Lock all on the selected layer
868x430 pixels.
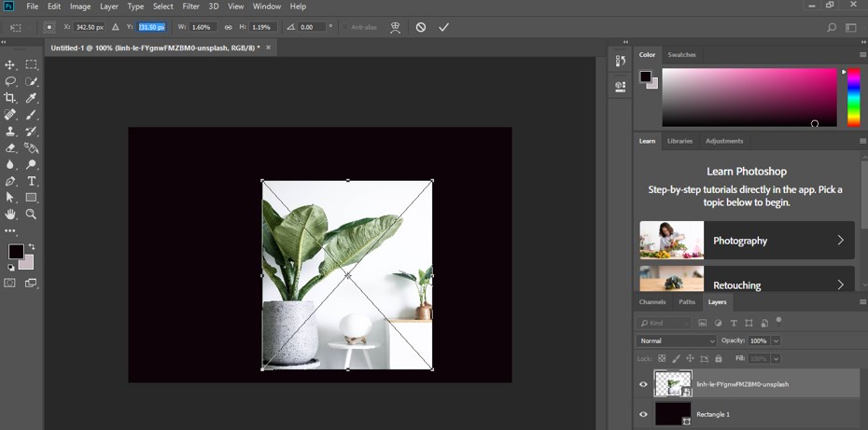point(719,358)
